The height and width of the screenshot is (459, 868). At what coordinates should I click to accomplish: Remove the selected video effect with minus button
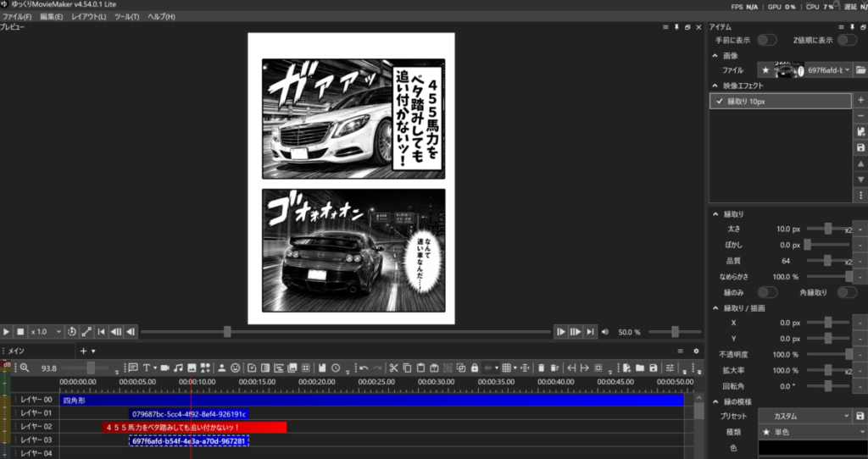[860, 115]
